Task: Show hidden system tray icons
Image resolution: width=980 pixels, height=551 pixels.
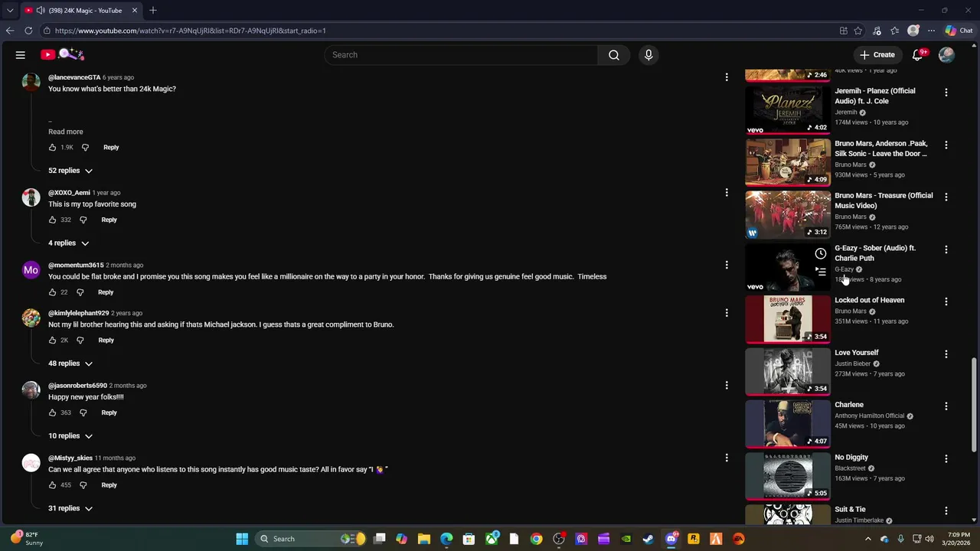Action: pos(867,539)
